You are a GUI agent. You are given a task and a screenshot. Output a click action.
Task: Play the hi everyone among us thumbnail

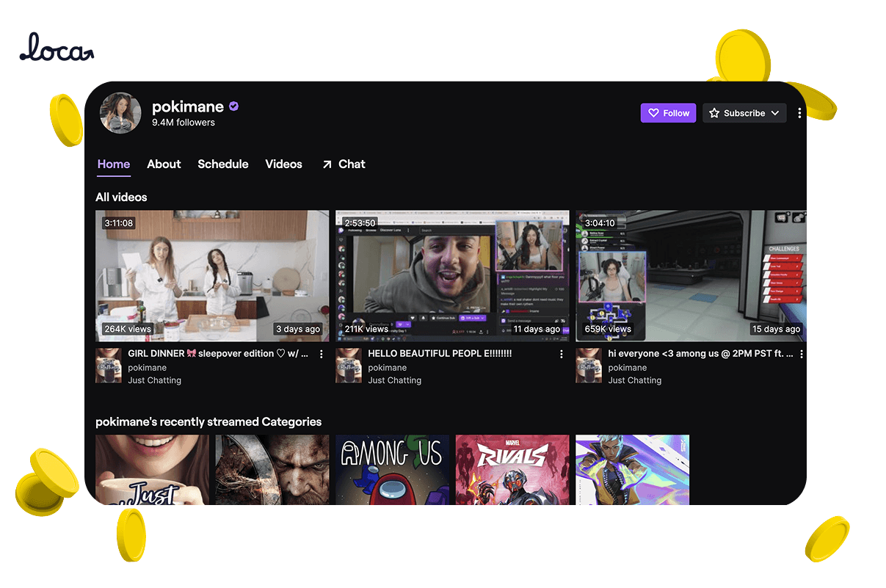tap(691, 276)
